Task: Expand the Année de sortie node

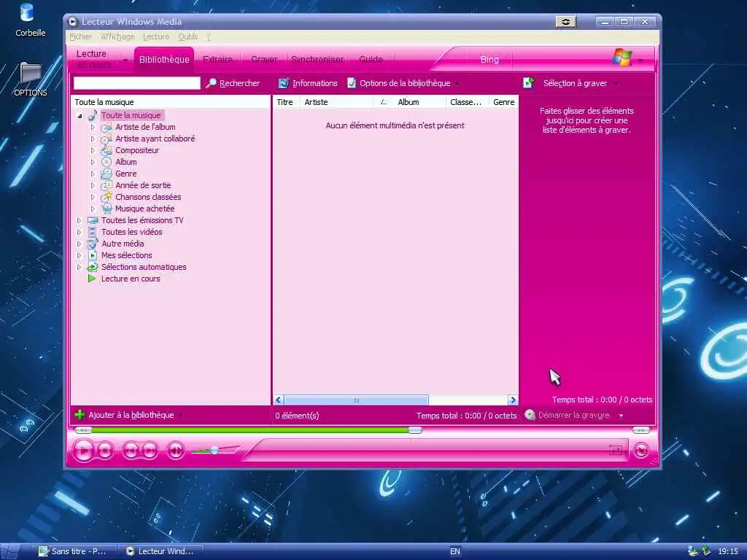Action: 93,186
